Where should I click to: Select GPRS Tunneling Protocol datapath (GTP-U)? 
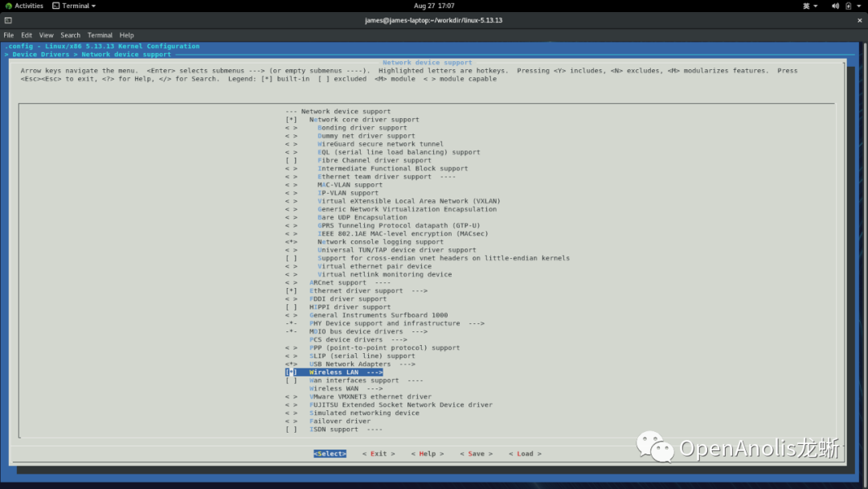[x=399, y=225]
